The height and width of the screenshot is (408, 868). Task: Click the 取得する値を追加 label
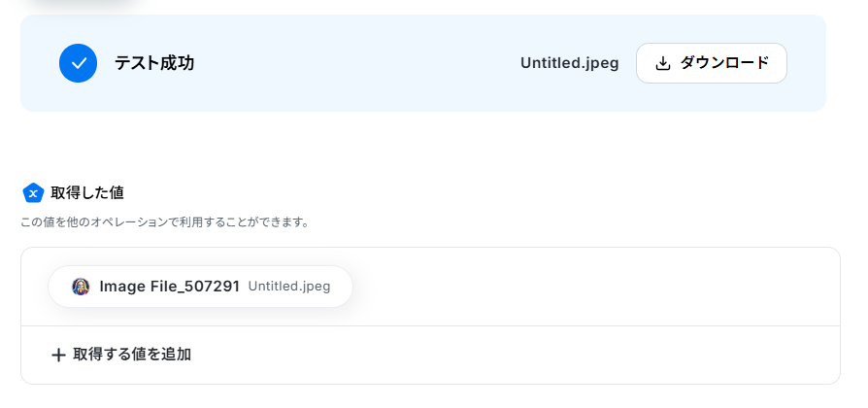click(132, 355)
